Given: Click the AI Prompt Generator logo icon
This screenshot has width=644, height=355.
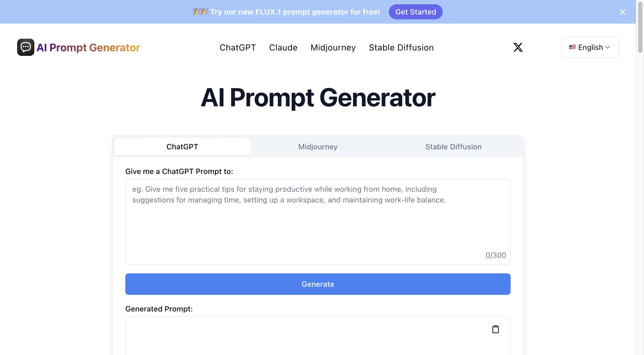Looking at the screenshot, I should click(25, 47).
